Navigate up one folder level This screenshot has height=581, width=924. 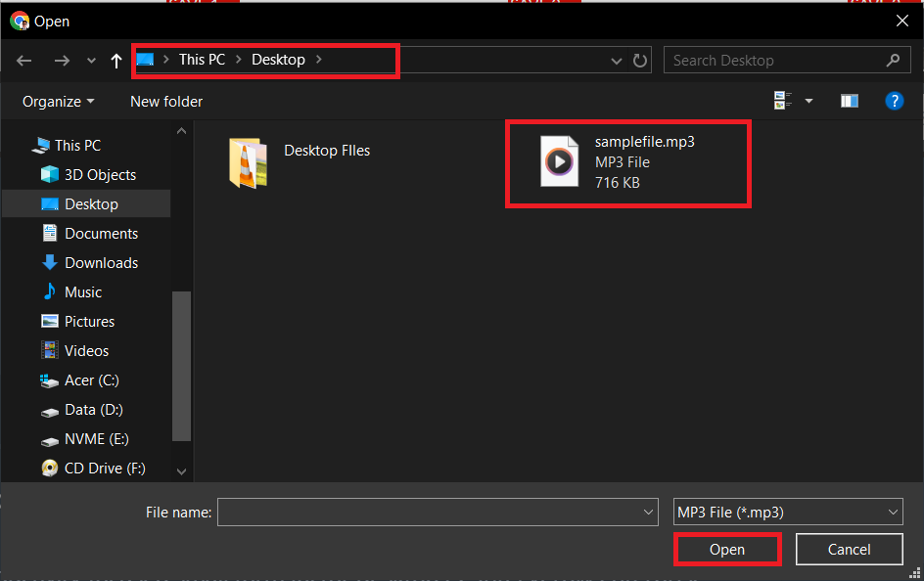(x=115, y=60)
